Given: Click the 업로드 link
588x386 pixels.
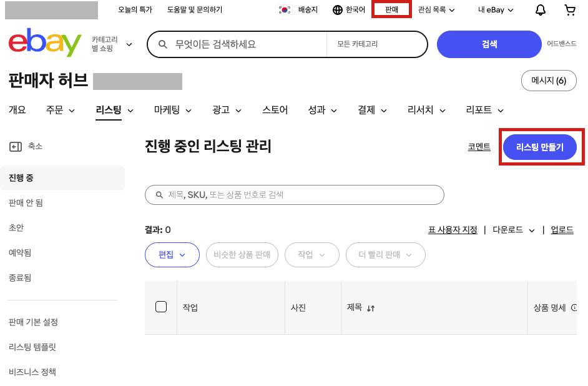Looking at the screenshot, I should tap(562, 230).
